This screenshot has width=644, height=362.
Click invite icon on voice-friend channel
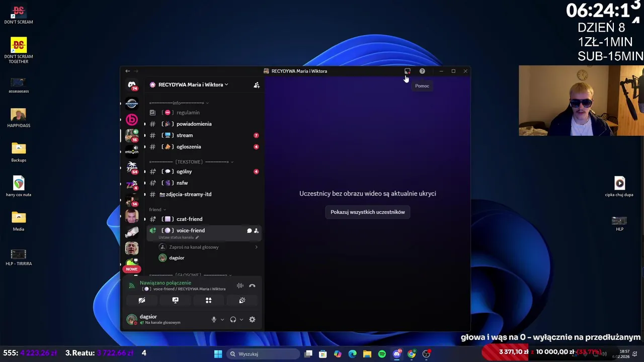[256, 231]
